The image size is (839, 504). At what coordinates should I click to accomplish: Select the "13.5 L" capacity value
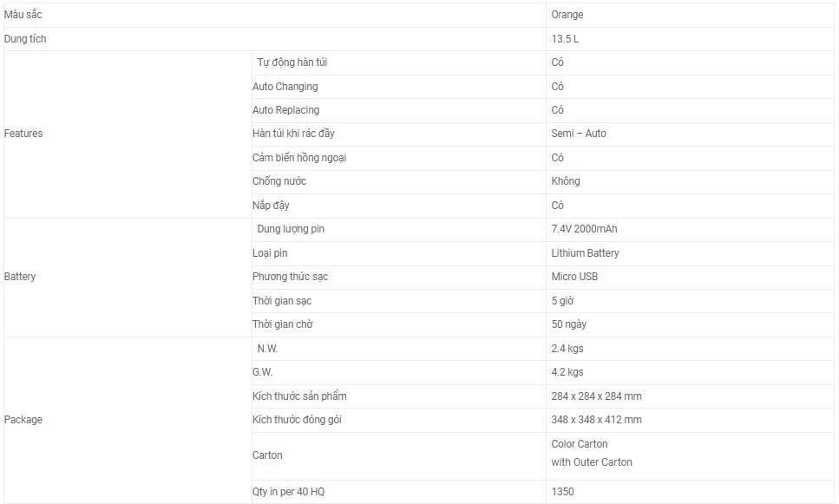click(565, 39)
